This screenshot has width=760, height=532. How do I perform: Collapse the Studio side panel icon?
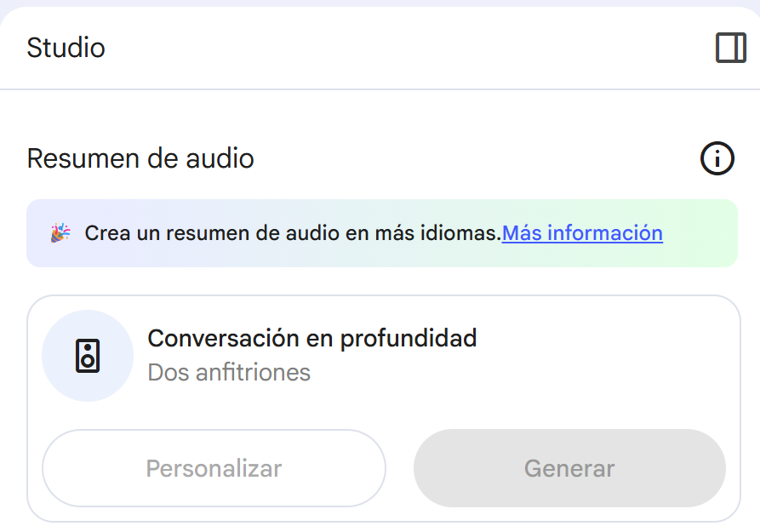(731, 48)
